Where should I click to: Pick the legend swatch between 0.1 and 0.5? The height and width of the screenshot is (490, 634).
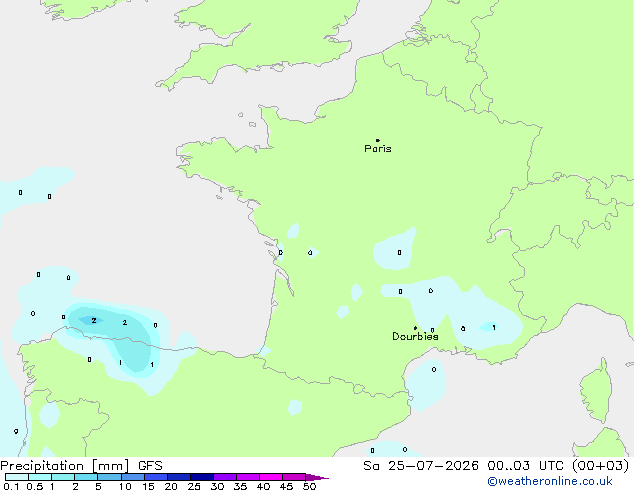[x=17, y=477]
